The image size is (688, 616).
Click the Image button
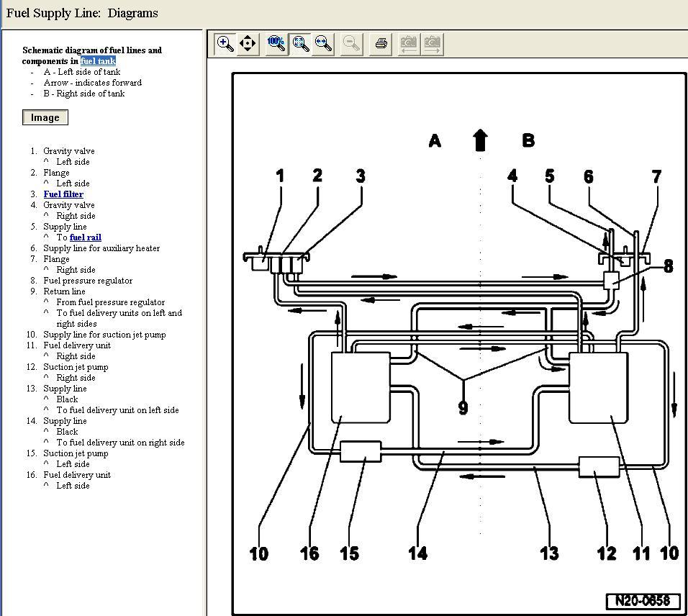[45, 117]
